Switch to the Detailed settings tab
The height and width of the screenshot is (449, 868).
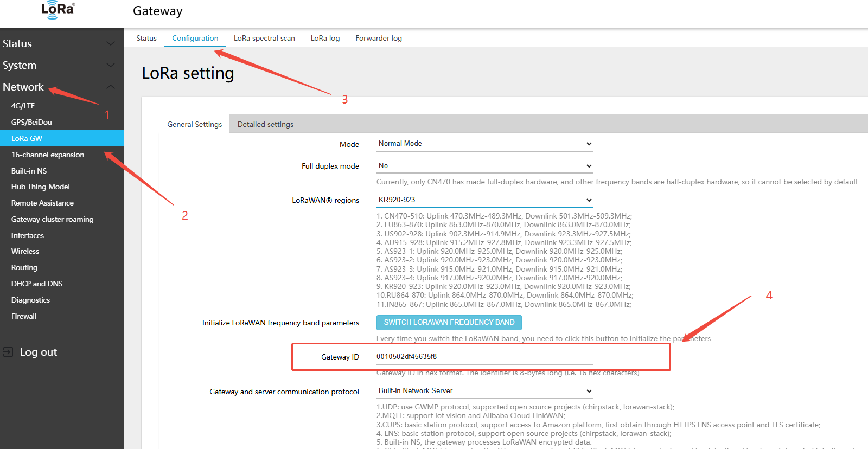(x=265, y=124)
